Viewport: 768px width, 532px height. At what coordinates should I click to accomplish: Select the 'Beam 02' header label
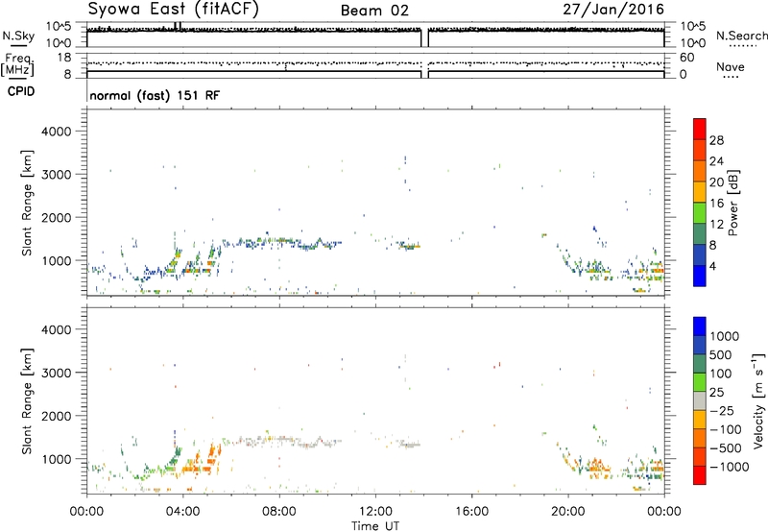[374, 11]
